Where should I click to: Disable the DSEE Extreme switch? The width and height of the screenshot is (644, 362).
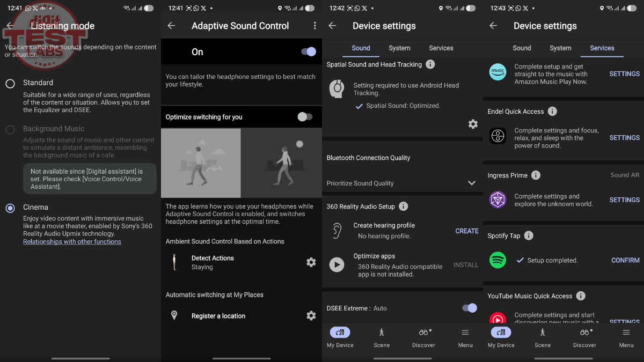[469, 308]
